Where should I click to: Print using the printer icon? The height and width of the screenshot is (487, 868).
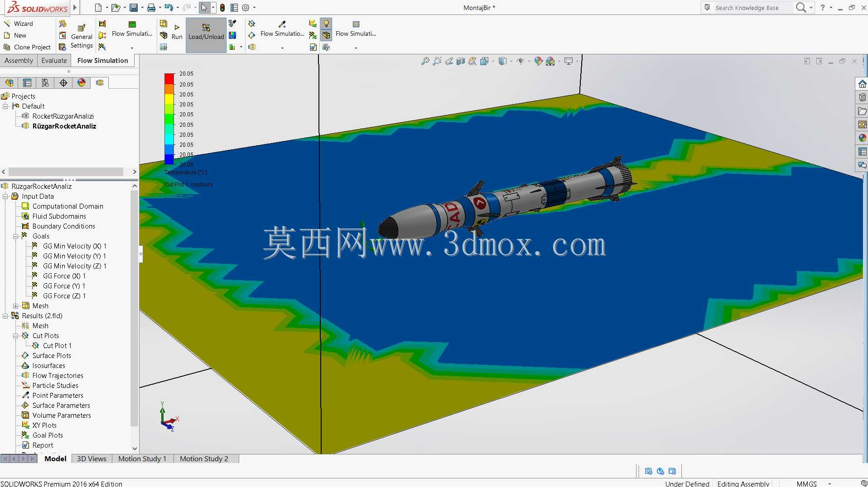pos(151,8)
